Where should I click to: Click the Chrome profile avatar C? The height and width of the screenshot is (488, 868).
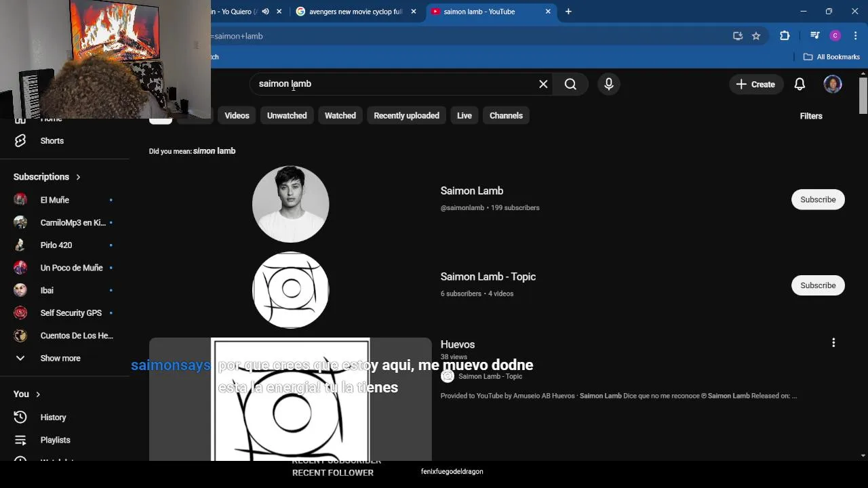835,36
